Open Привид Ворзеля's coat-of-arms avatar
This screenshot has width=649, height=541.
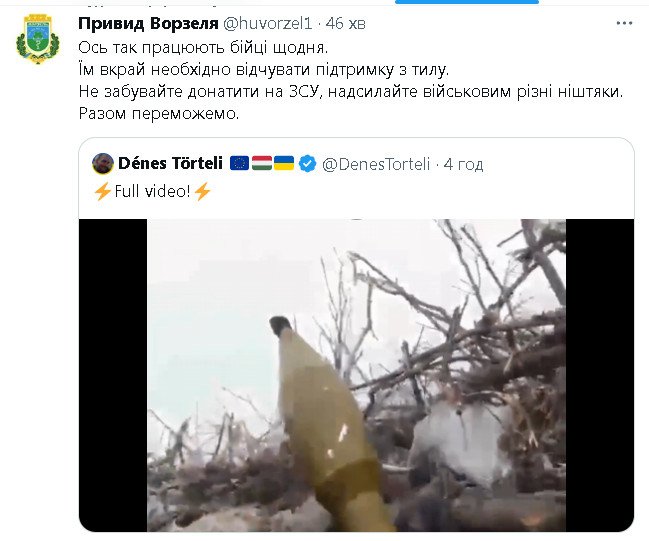[x=38, y=39]
